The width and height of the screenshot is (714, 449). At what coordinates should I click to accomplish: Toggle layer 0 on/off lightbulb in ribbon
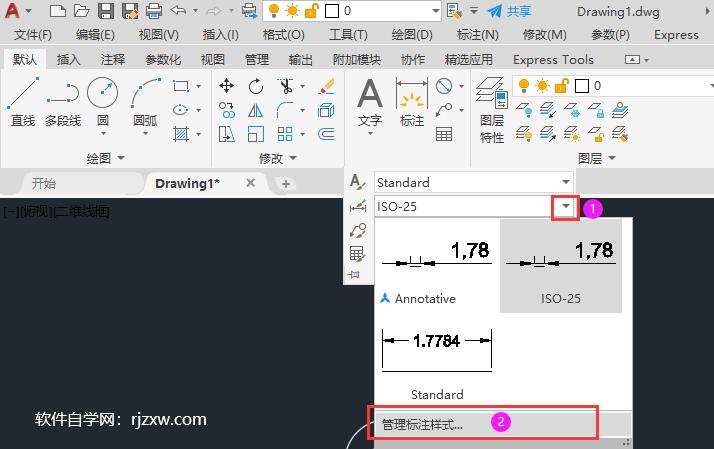click(x=524, y=85)
